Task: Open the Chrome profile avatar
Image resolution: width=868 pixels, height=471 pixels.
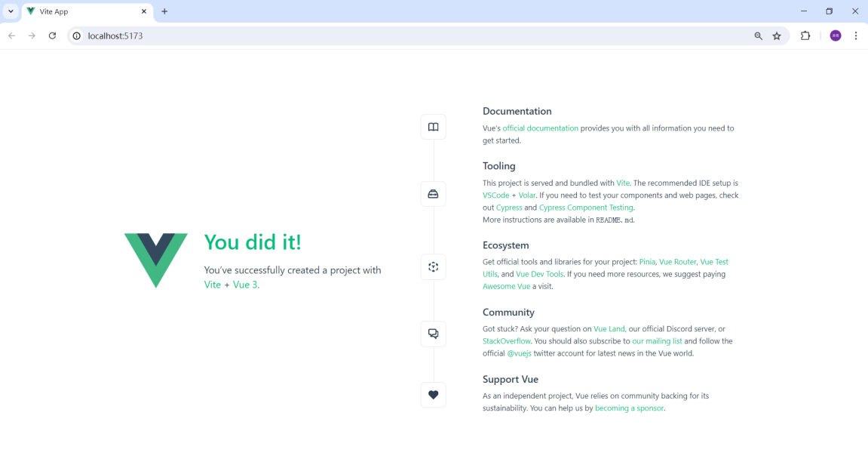Action: click(x=836, y=35)
